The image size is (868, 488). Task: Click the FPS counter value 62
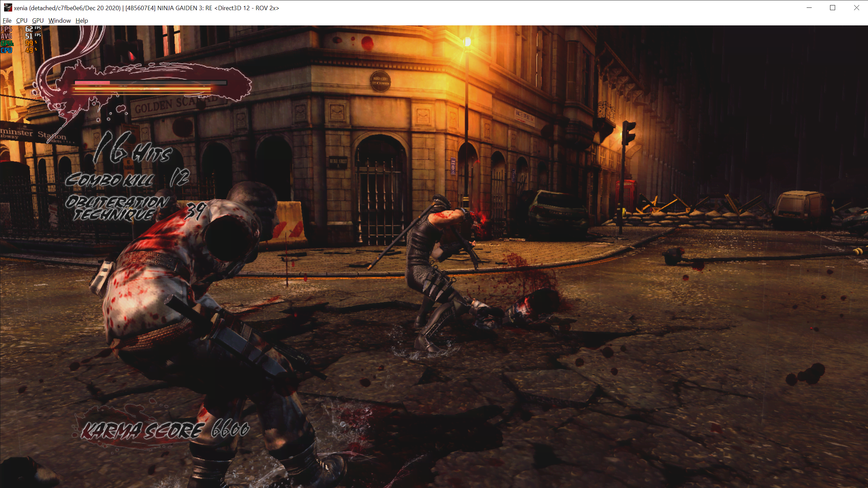click(x=29, y=29)
